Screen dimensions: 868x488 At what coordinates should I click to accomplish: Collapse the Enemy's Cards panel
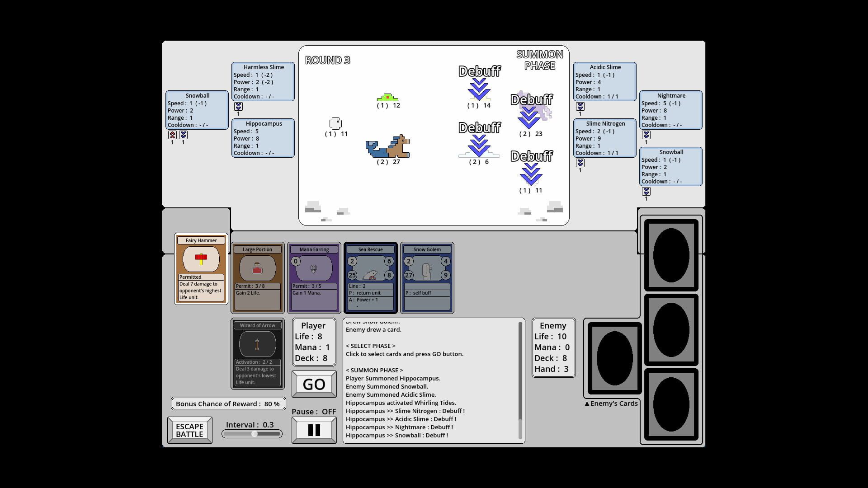coord(611,403)
